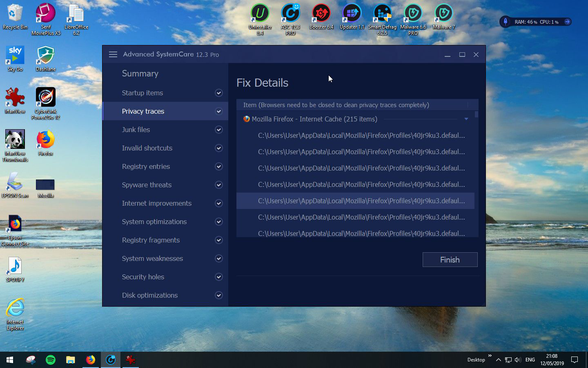
Task: Select Junk files in sidebar
Action: (x=165, y=130)
